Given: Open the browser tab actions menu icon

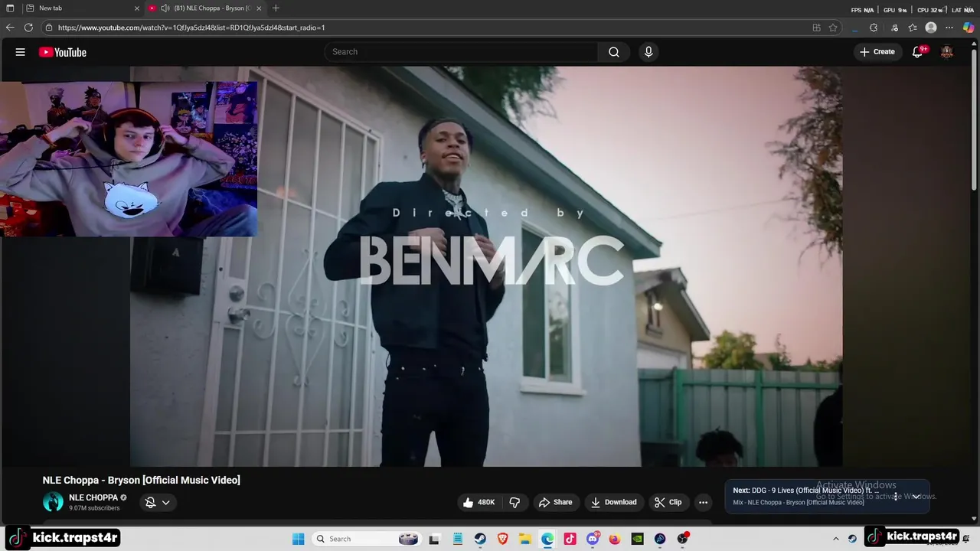Looking at the screenshot, I should pyautogui.click(x=10, y=8).
